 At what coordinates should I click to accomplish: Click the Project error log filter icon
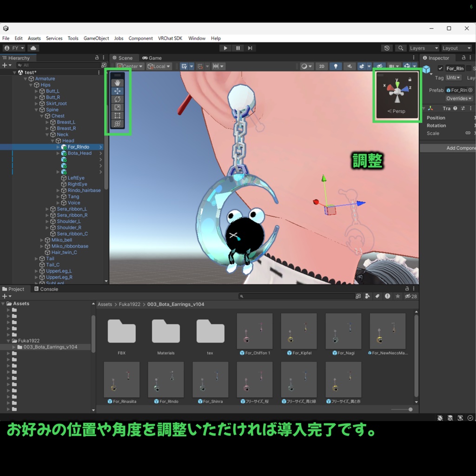(x=387, y=296)
